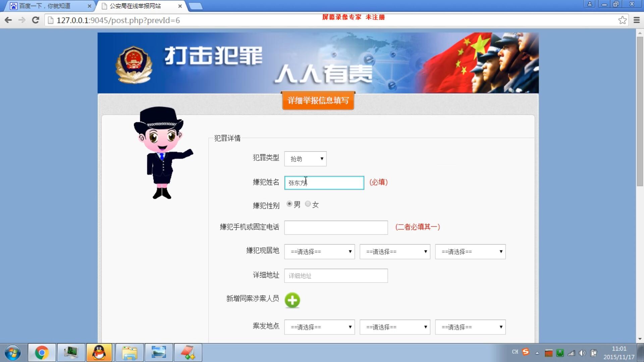
Task: Click 嫌犯手机或固定电话 input field
Action: (x=336, y=228)
